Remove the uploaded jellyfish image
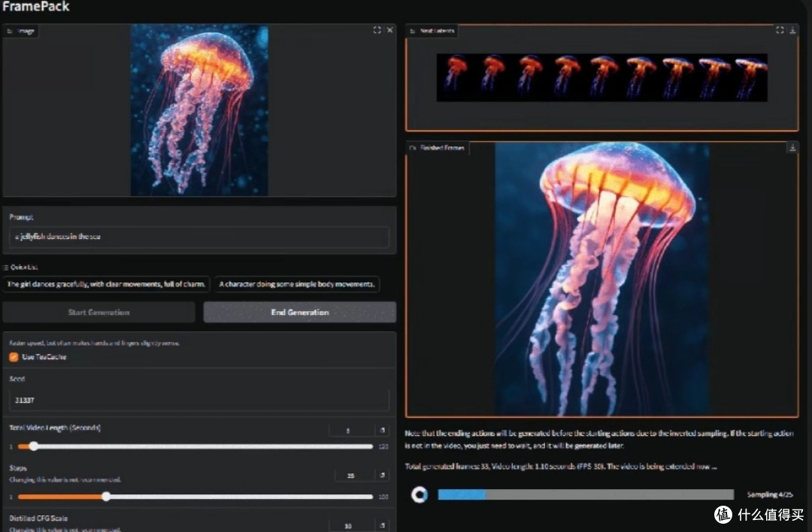The width and height of the screenshot is (812, 532). coord(390,30)
